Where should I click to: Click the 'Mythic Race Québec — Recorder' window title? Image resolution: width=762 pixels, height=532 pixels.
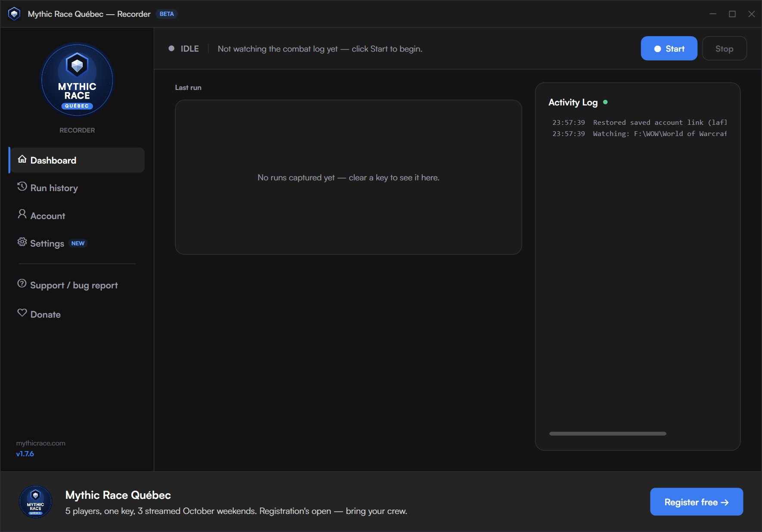[x=89, y=14]
